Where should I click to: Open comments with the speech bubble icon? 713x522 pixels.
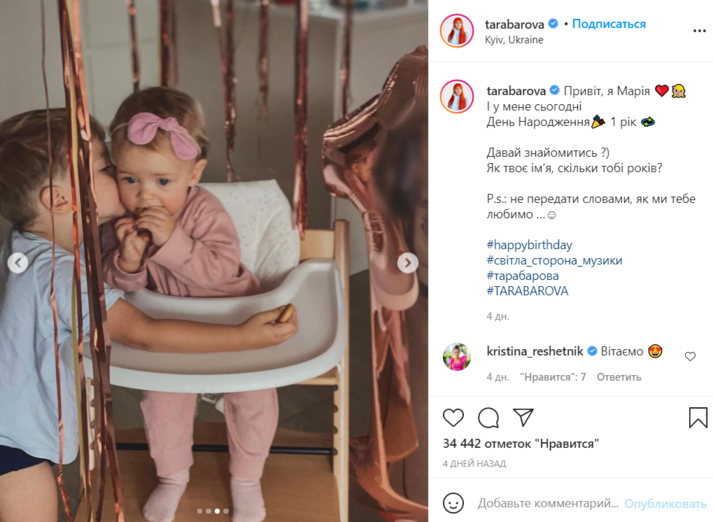488,417
